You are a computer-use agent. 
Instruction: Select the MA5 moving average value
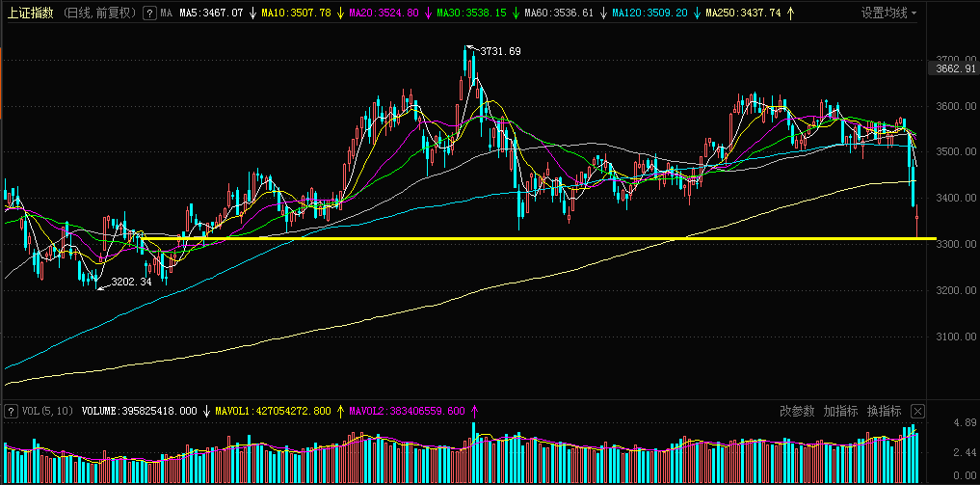pyautogui.click(x=210, y=13)
